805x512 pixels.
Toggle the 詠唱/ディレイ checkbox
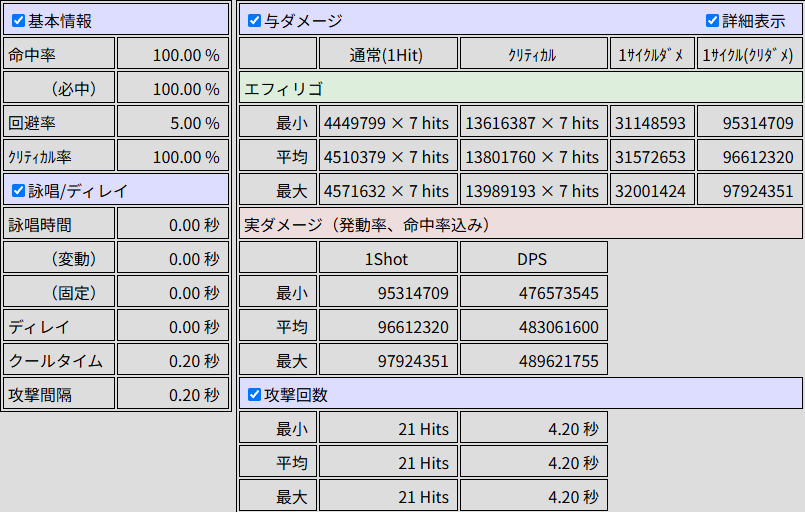click(x=18, y=191)
